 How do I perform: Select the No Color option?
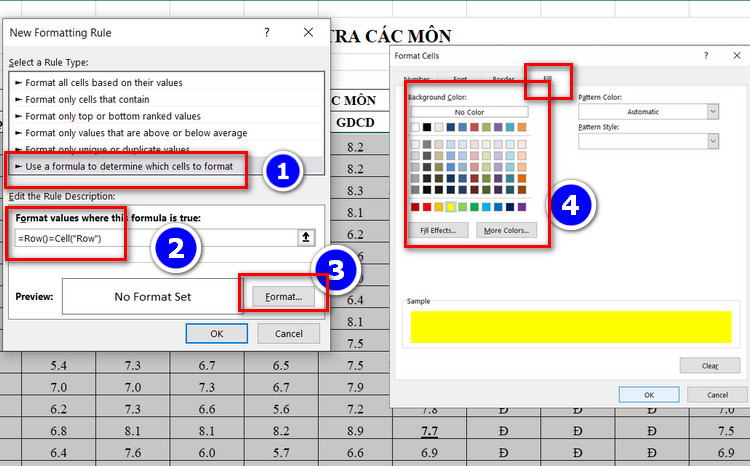tap(469, 112)
